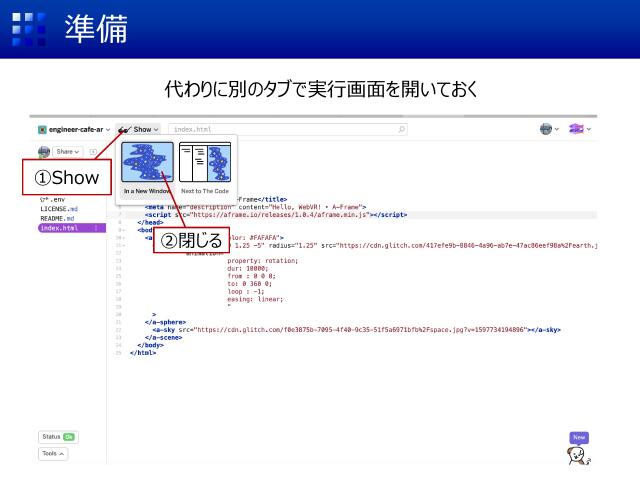
Task: Click the Status Ok indicator
Action: click(57, 437)
